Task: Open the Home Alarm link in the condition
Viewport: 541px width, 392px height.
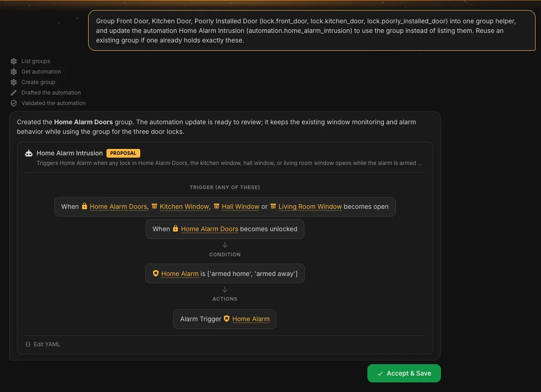Action: click(x=180, y=274)
